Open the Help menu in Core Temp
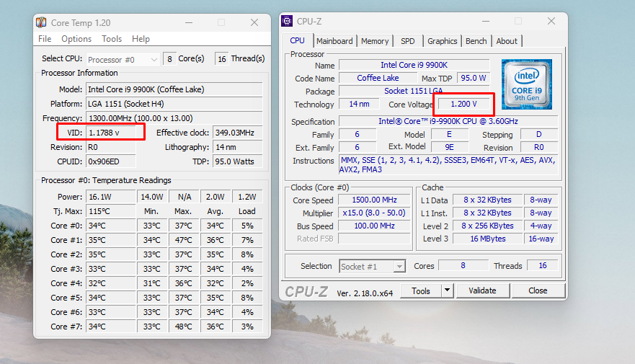The width and height of the screenshot is (635, 364). [x=141, y=39]
